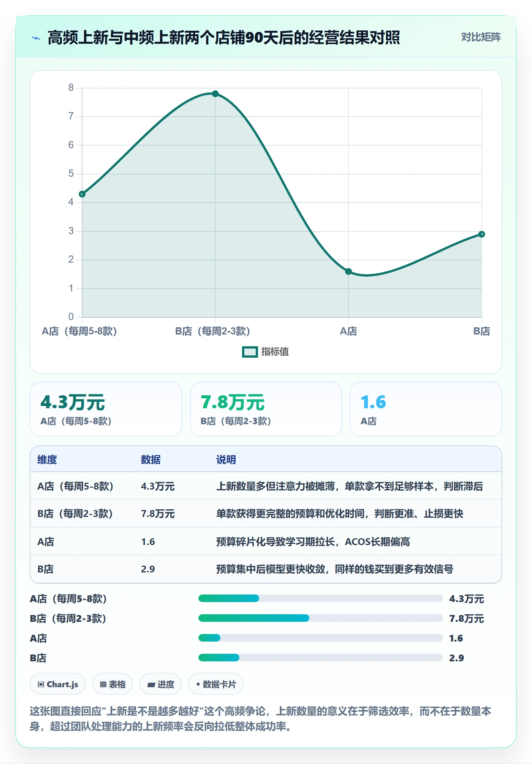The width and height of the screenshot is (532, 764).
Task: Click the 说明 column header
Action: pyautogui.click(x=226, y=460)
